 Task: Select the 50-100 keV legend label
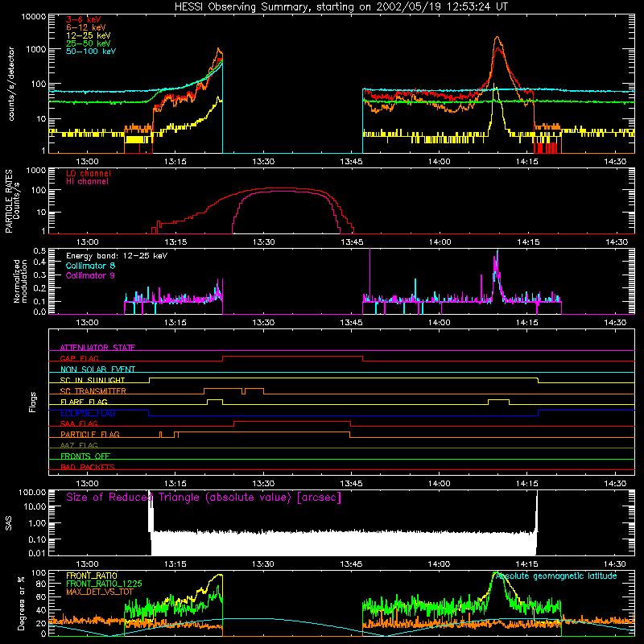coord(91,52)
